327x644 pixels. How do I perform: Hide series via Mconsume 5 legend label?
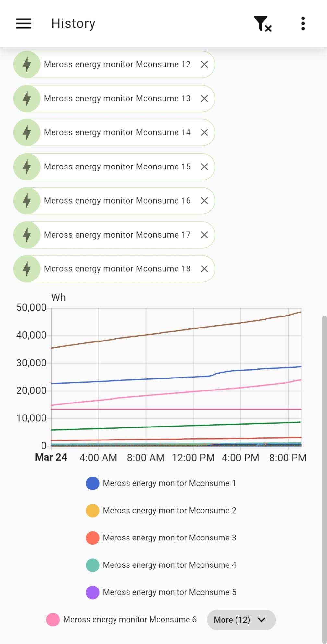169,592
